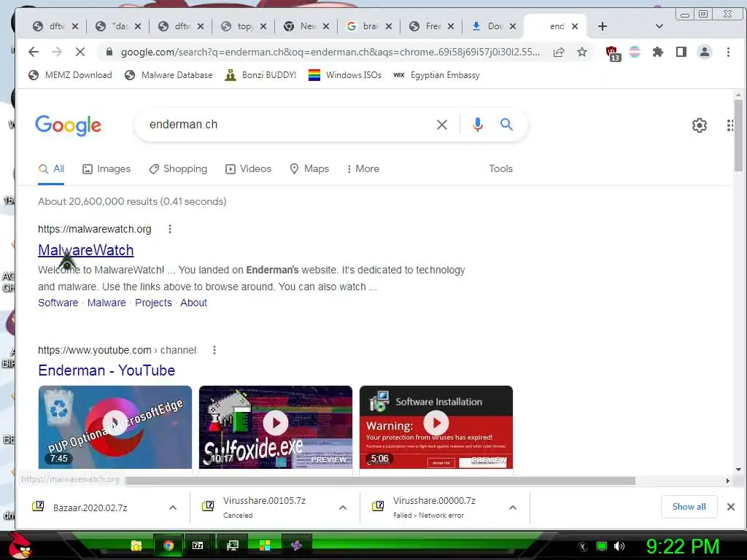Open the Angry Birds start button
The height and width of the screenshot is (560, 747).
click(19, 545)
